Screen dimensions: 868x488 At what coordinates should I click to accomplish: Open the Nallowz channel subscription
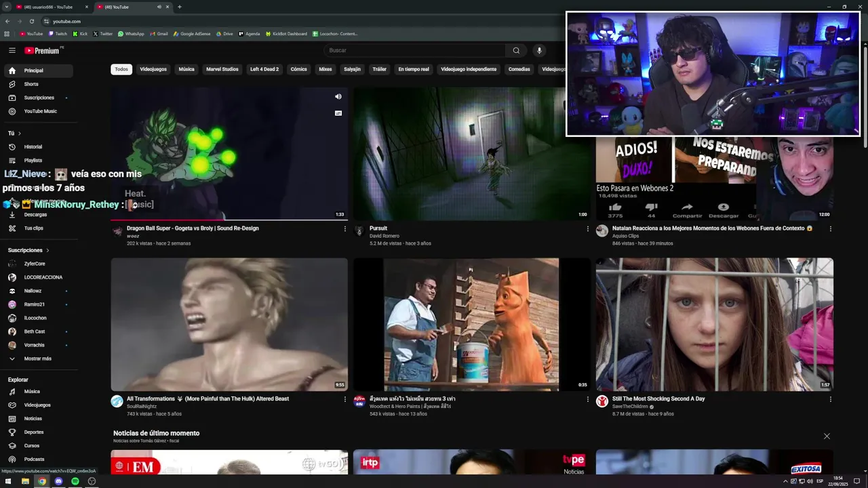[x=39, y=291]
